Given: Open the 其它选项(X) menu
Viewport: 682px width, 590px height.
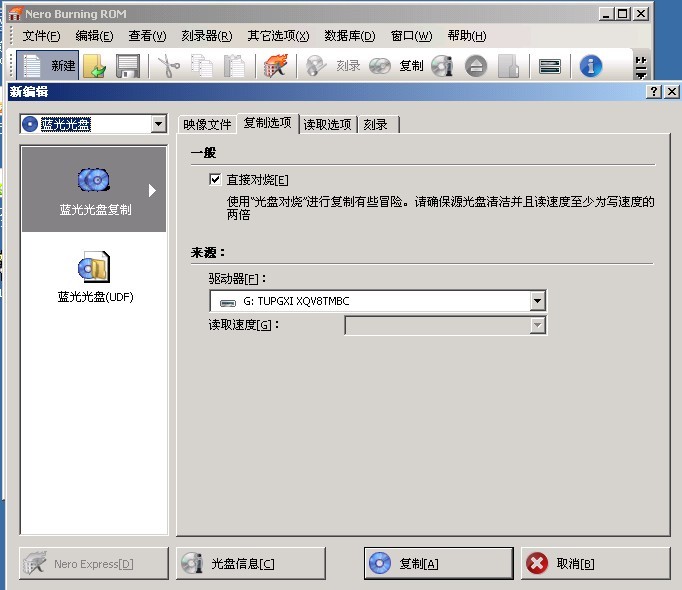Looking at the screenshot, I should pyautogui.click(x=278, y=36).
